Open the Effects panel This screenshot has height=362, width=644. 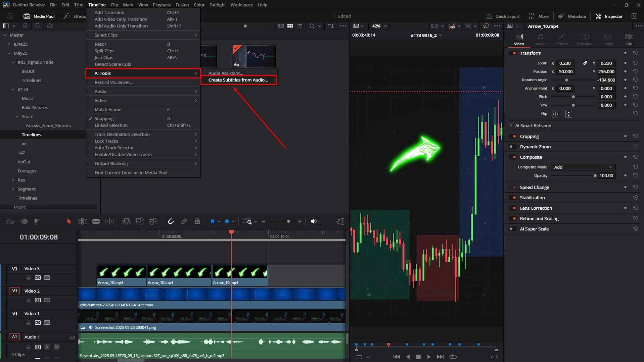click(75, 16)
